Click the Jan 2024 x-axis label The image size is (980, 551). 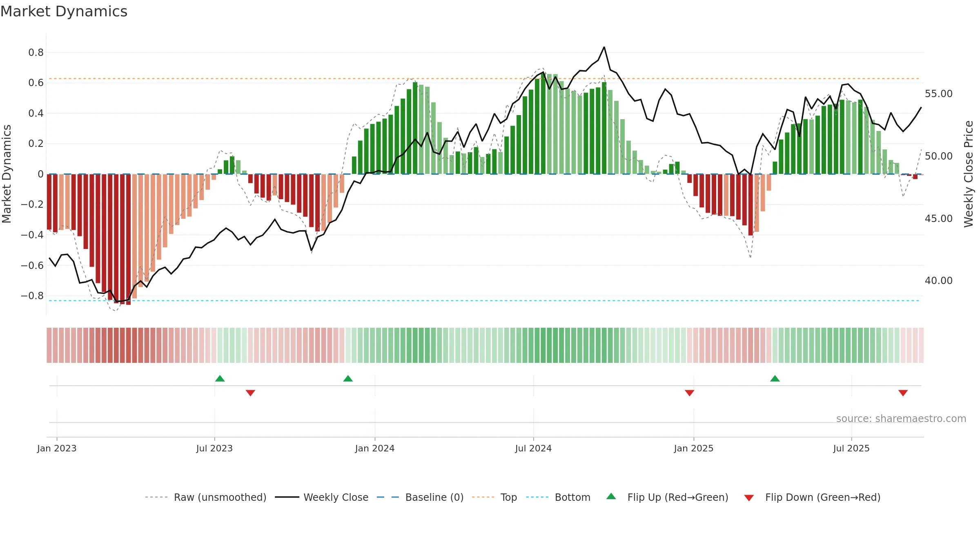[375, 448]
